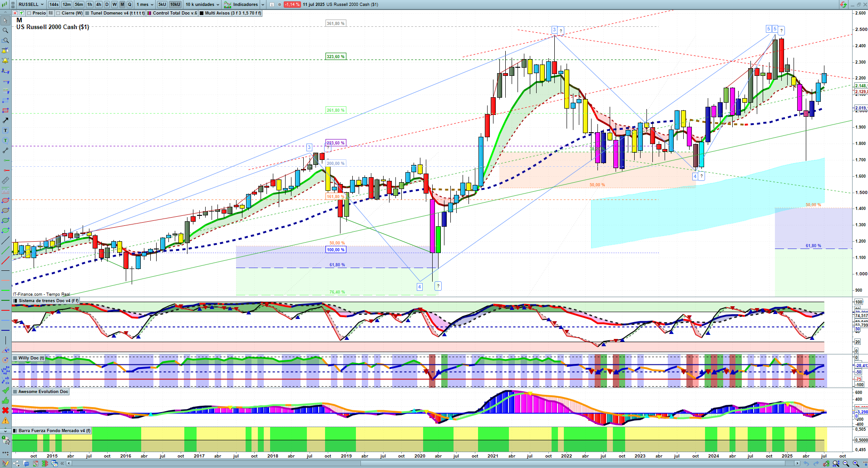
Task: Select the brown ellipse drawing tool
Action: click(x=5, y=210)
